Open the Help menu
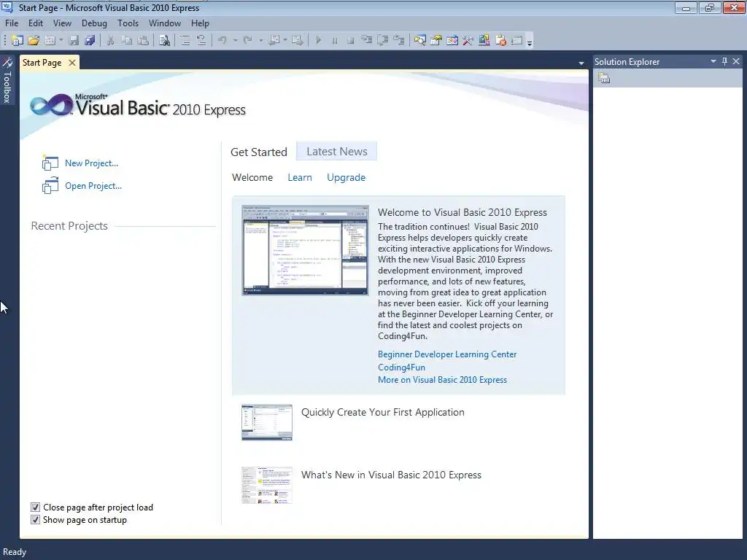 pyautogui.click(x=200, y=23)
